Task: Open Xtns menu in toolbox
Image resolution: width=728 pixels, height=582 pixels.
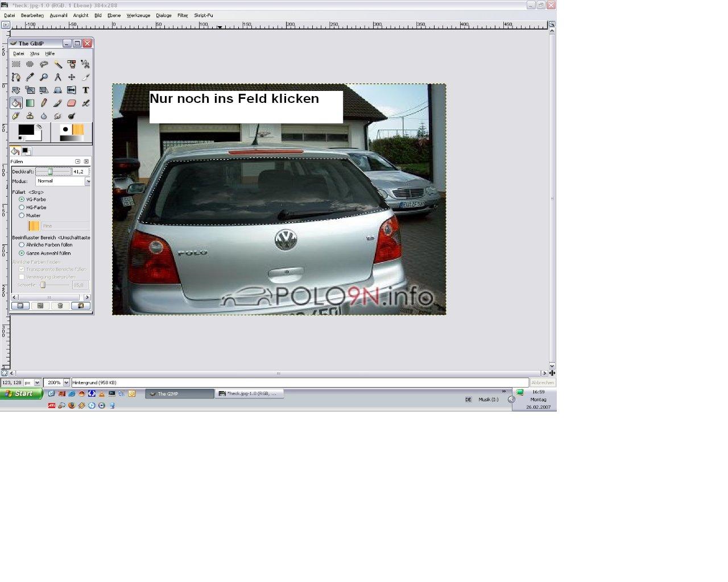Action: pos(35,53)
